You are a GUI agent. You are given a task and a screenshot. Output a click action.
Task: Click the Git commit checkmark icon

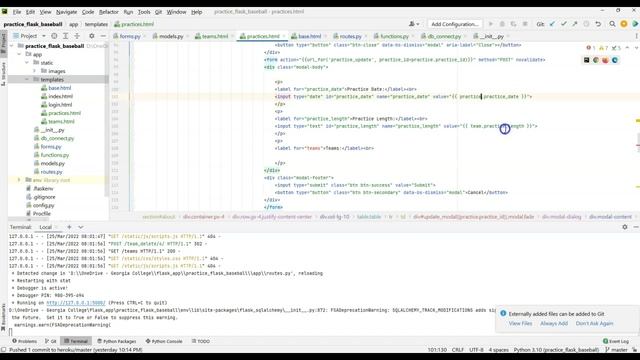pos(564,24)
